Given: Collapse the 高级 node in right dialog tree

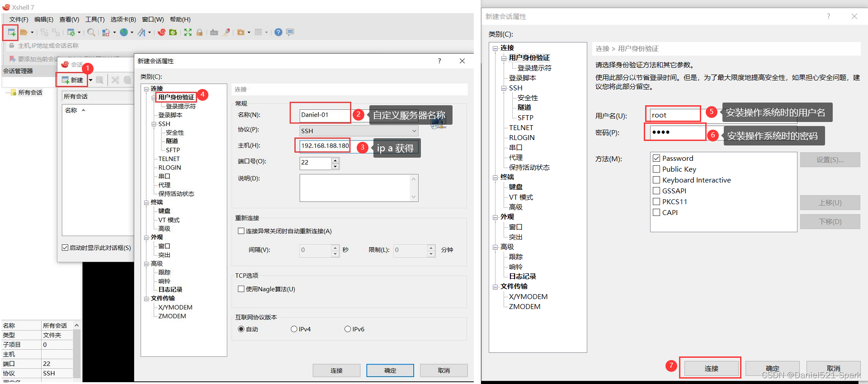Looking at the screenshot, I should [x=495, y=247].
